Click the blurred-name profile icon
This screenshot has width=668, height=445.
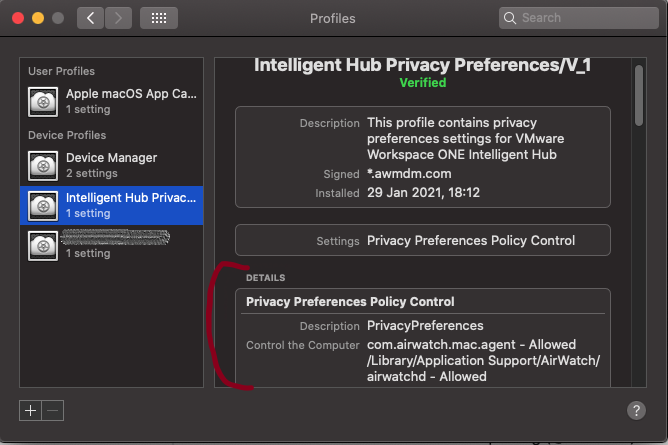(43, 246)
